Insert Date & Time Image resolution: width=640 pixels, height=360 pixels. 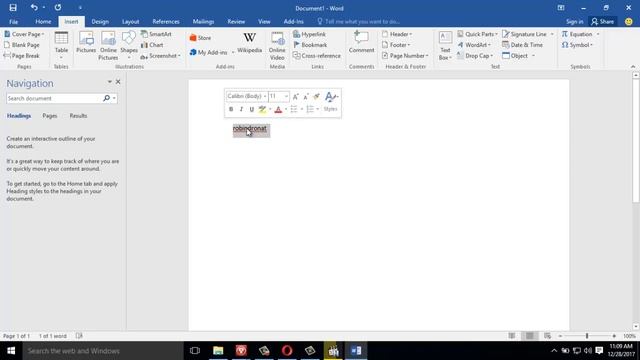(x=522, y=45)
